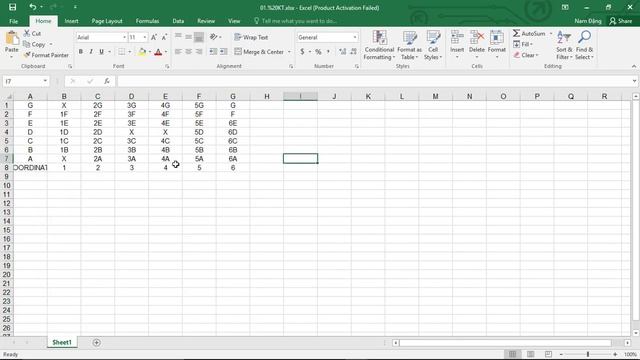Open the Insert Function fx dialog
640x360 pixels.
107,81
